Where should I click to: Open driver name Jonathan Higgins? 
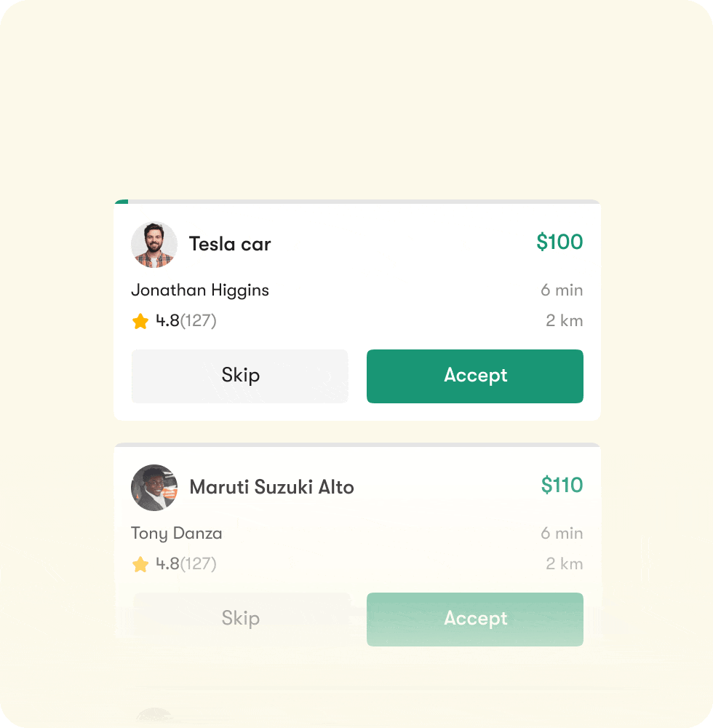[x=200, y=290]
